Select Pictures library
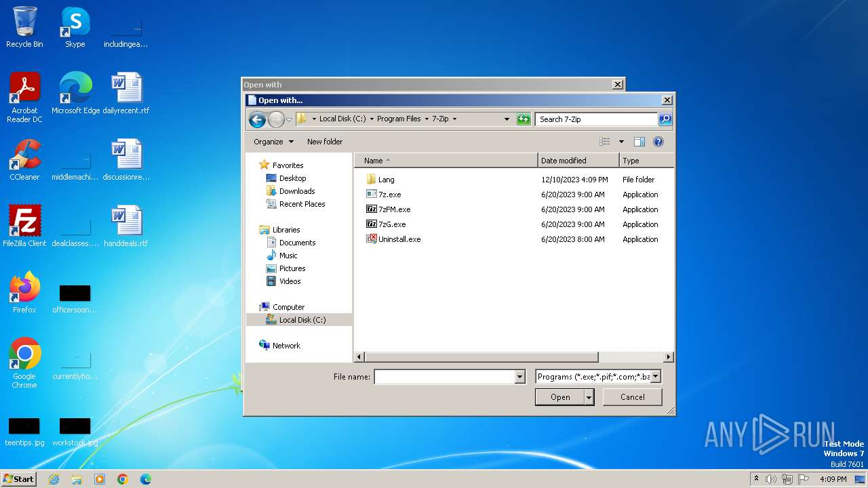Image resolution: width=868 pixels, height=488 pixels. tap(292, 268)
